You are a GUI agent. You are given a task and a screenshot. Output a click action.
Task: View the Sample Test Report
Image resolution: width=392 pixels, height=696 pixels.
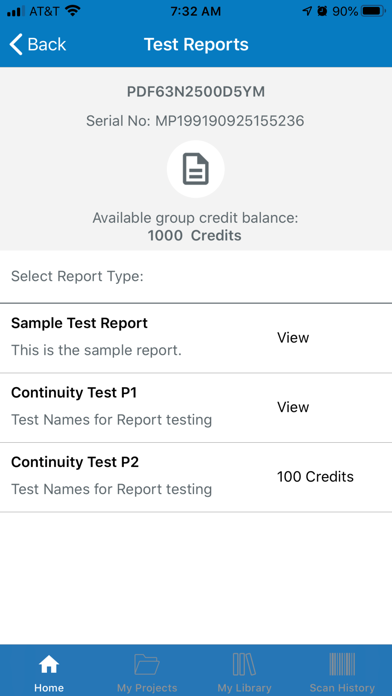(293, 338)
